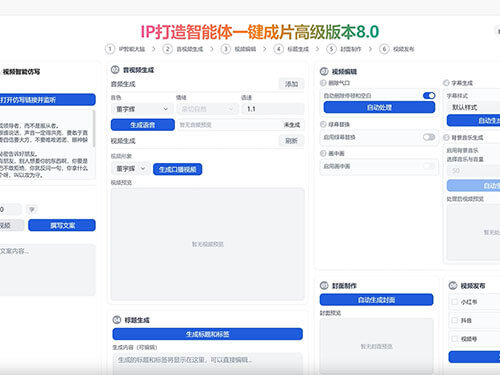Click the 删除气口 step icon

click(x=323, y=83)
